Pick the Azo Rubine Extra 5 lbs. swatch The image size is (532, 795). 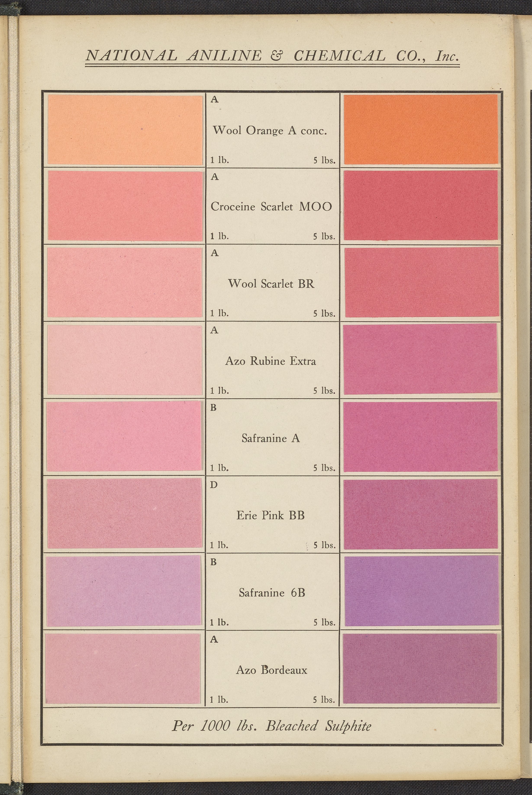click(x=420, y=359)
